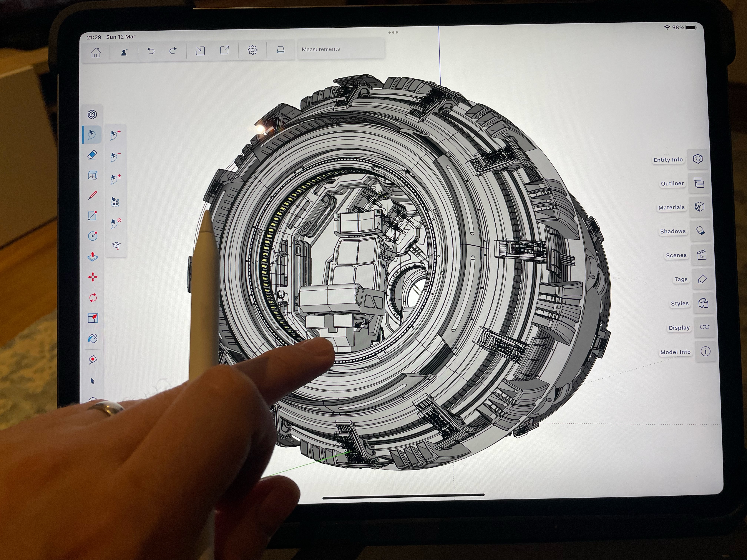
Task: Tap the Home button in toolbar
Action: point(96,53)
